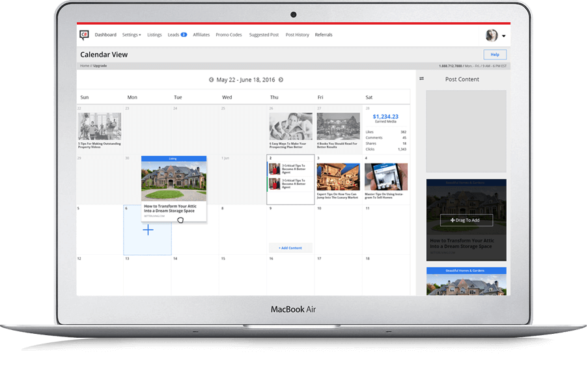Viewport: 588px width, 371px height.
Task: Click the Help button
Action: click(494, 55)
